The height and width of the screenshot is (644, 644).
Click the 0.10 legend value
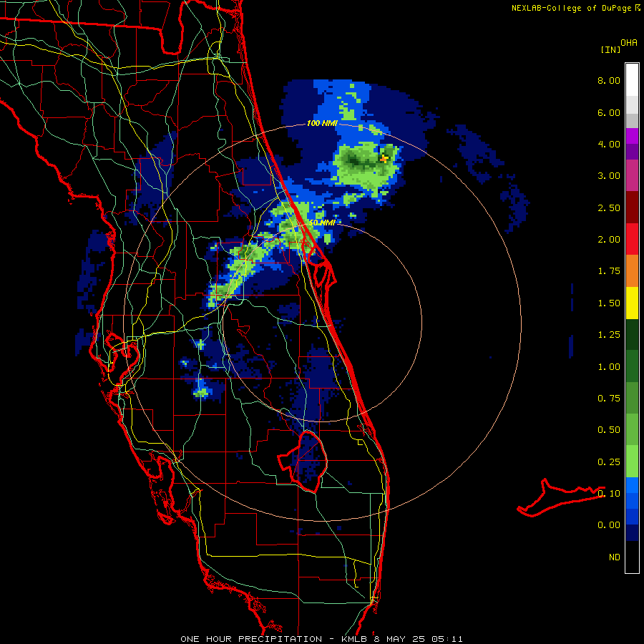[x=609, y=494]
